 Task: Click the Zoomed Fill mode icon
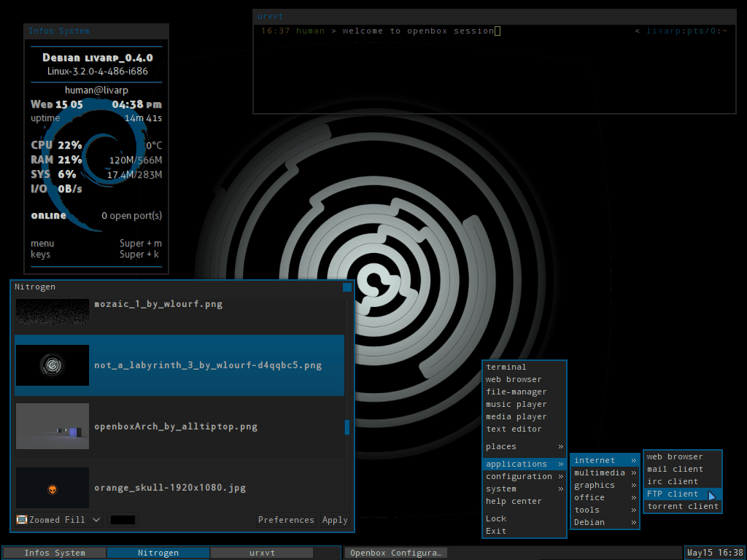(x=21, y=519)
